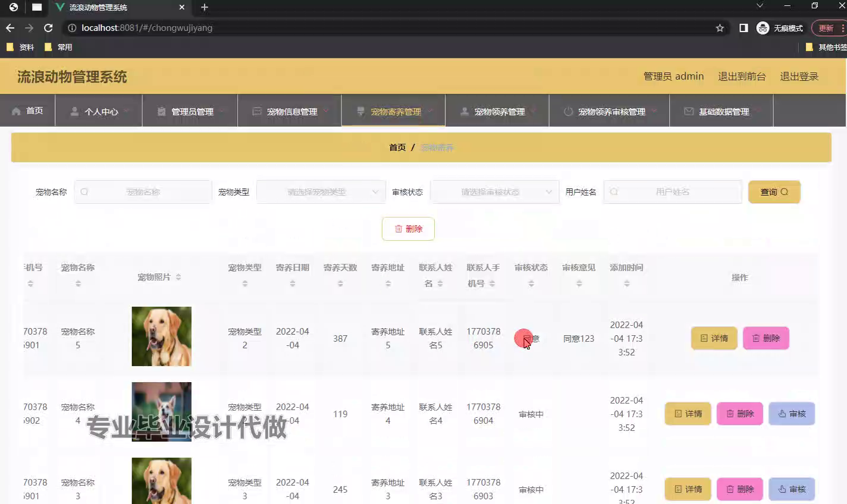Bookmark this page with star icon

pos(720,28)
